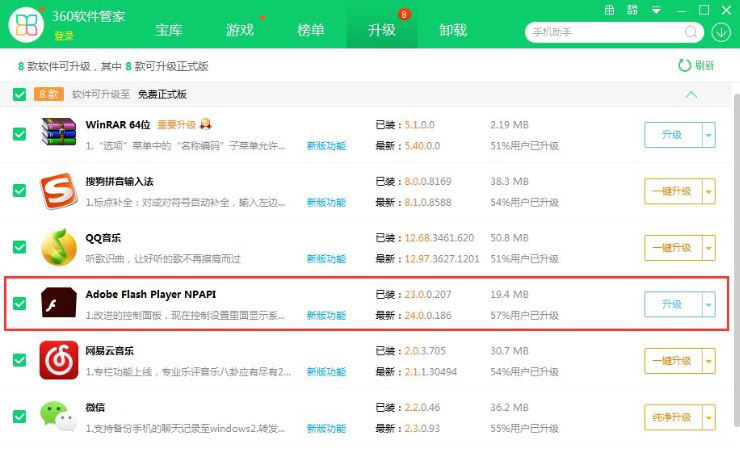Image resolution: width=740 pixels, height=451 pixels.
Task: Uncheck the 微信 checkbox
Action: click(19, 417)
